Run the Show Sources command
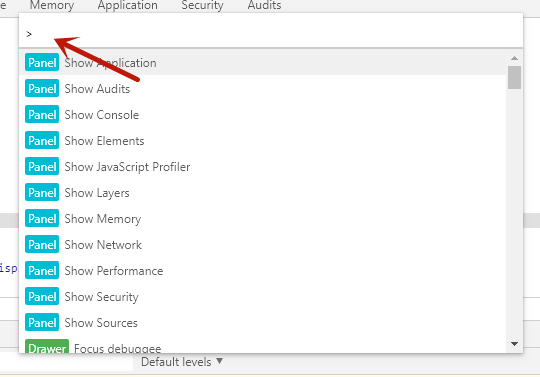The height and width of the screenshot is (377, 540). pyautogui.click(x=262, y=322)
